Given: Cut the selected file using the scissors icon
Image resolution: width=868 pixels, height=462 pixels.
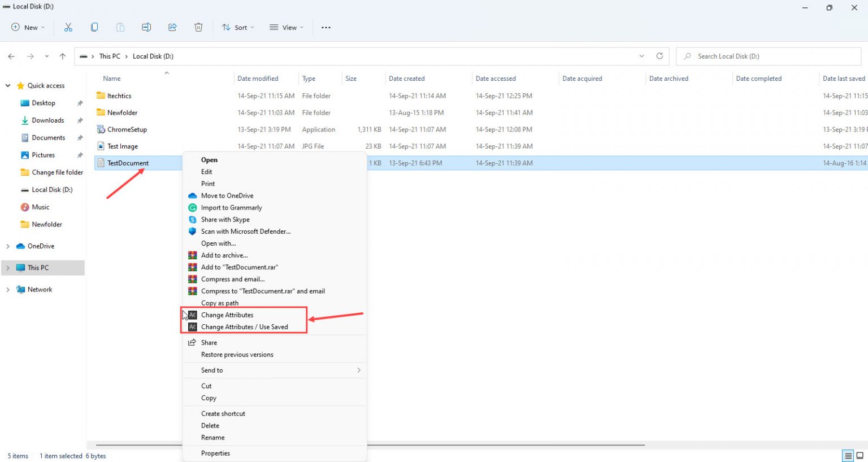Looking at the screenshot, I should [x=68, y=27].
